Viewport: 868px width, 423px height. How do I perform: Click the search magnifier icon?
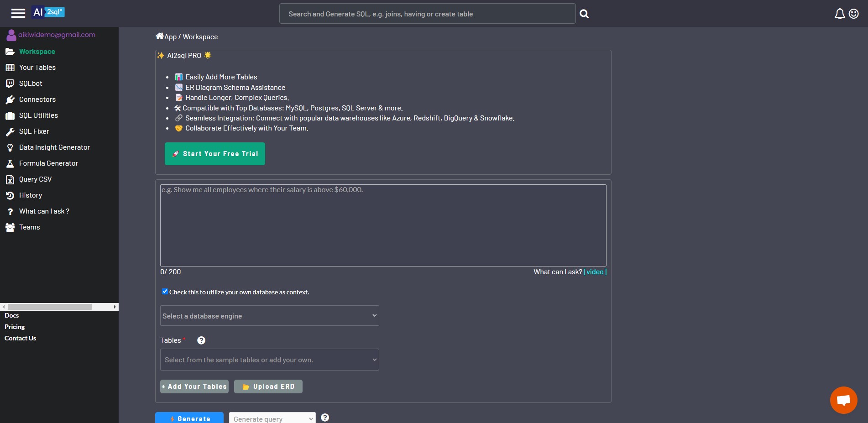tap(584, 14)
